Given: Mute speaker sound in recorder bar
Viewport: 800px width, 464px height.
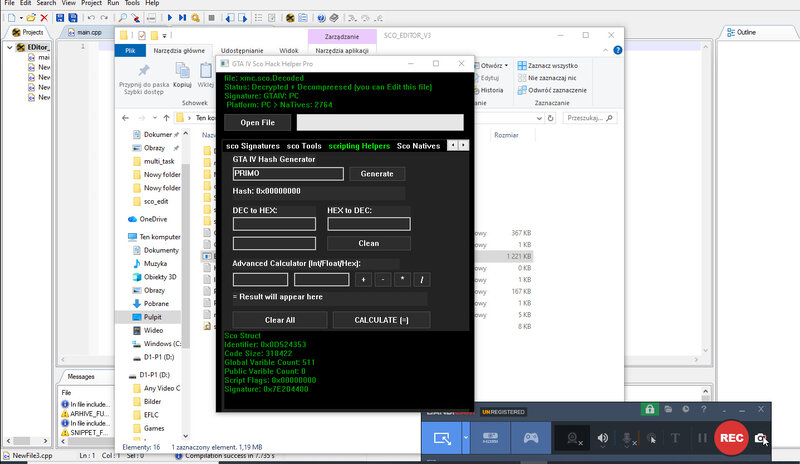Looking at the screenshot, I should click(x=603, y=438).
